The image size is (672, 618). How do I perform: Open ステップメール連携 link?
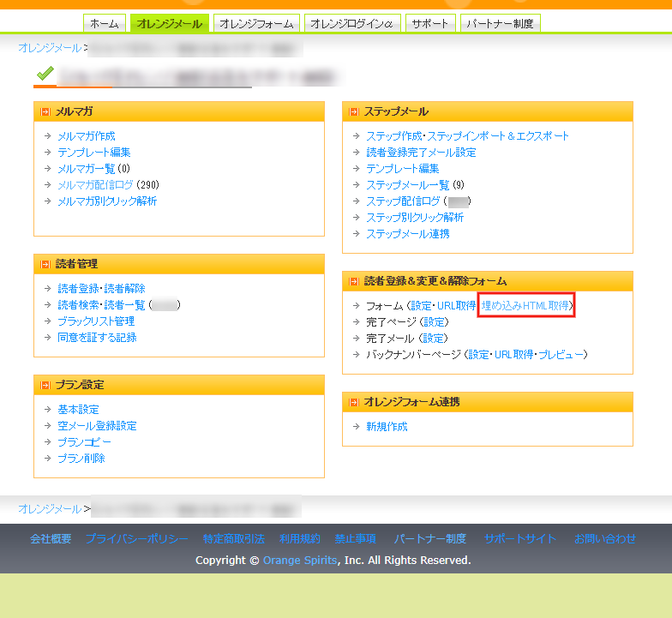(408, 233)
